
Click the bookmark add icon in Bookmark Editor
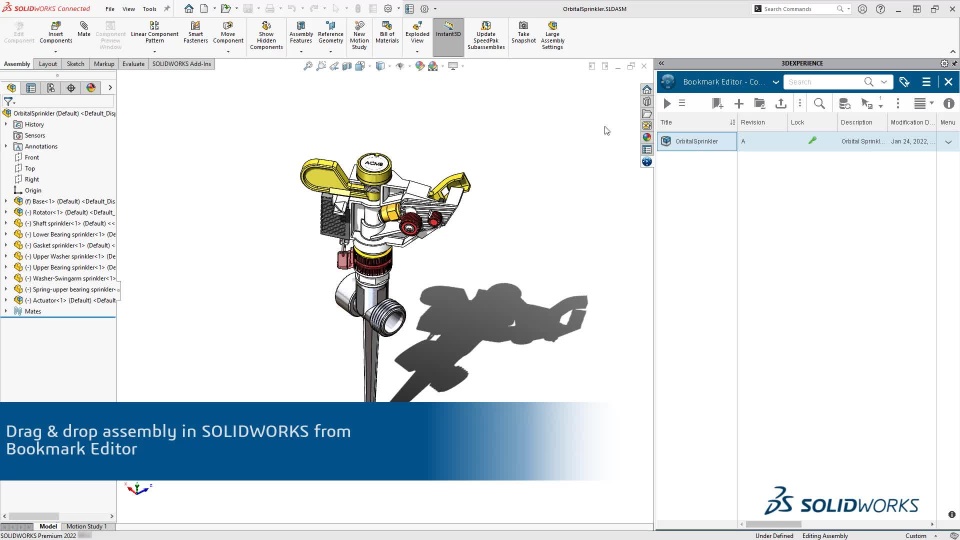pos(718,103)
